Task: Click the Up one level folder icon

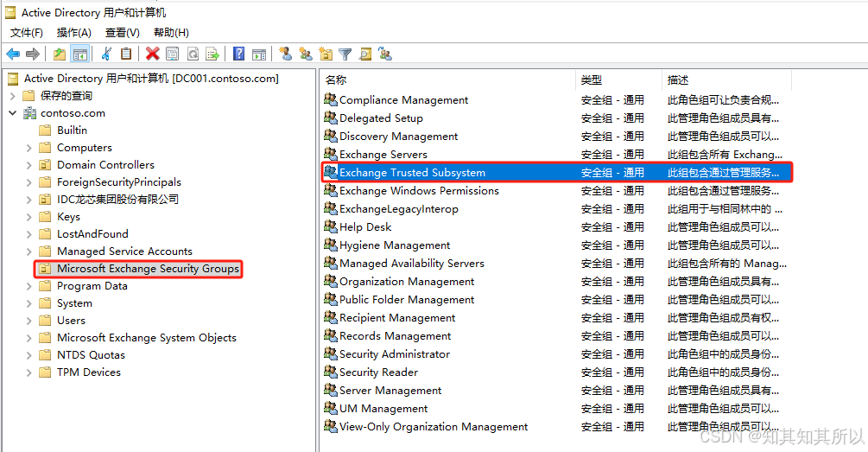Action: [x=60, y=54]
